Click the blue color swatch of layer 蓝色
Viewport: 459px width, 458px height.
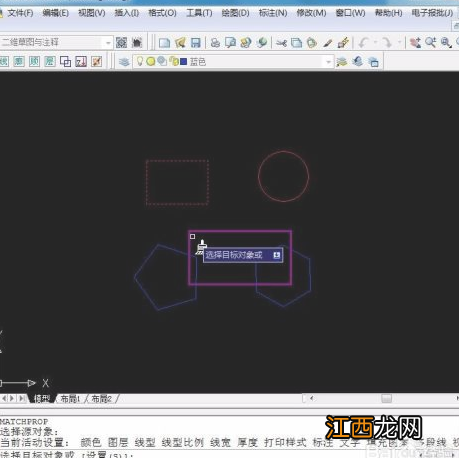[x=183, y=62]
